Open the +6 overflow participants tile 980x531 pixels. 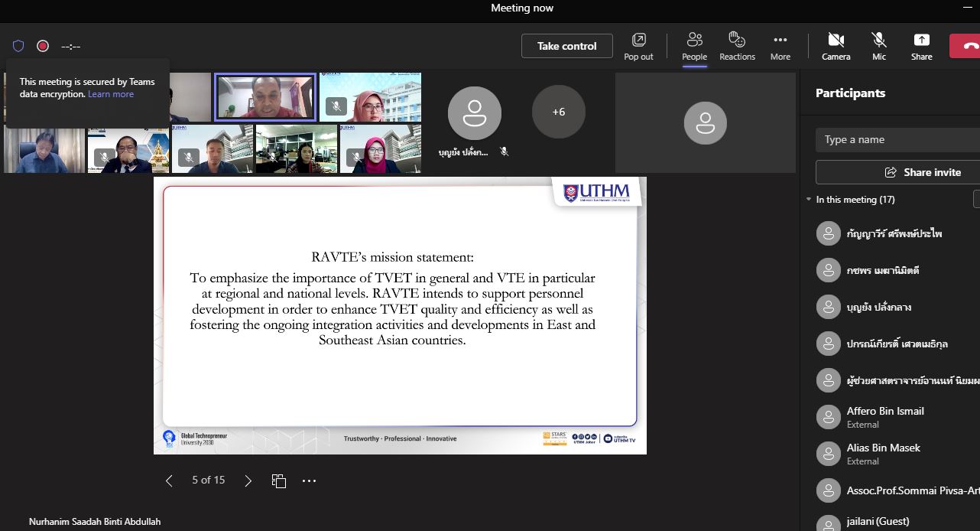coord(559,112)
